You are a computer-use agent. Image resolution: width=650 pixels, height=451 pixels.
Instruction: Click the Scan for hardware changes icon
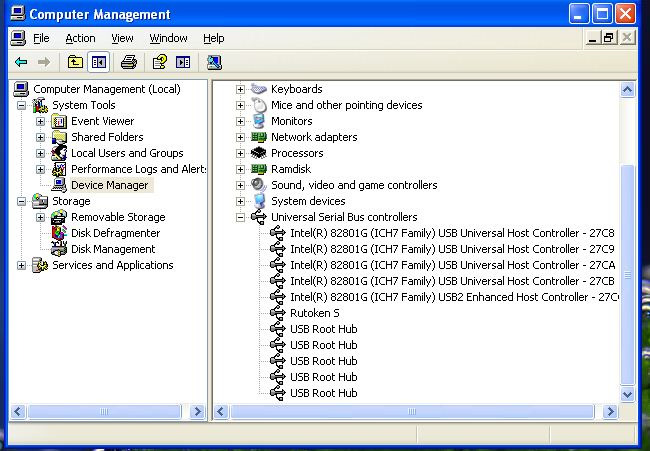point(214,62)
